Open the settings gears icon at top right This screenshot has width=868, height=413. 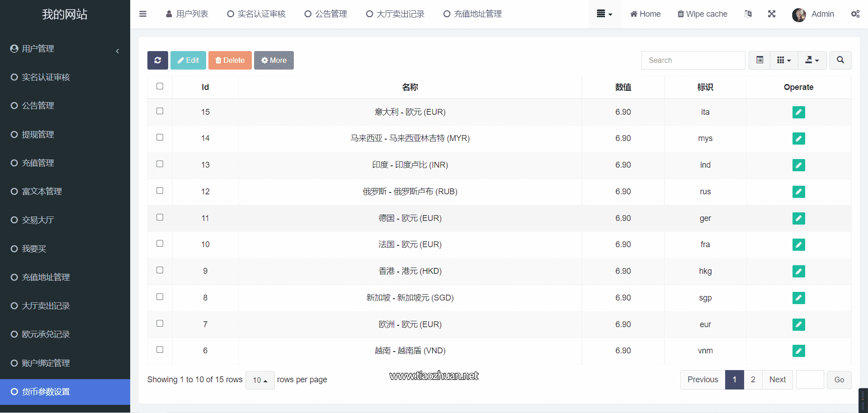855,14
